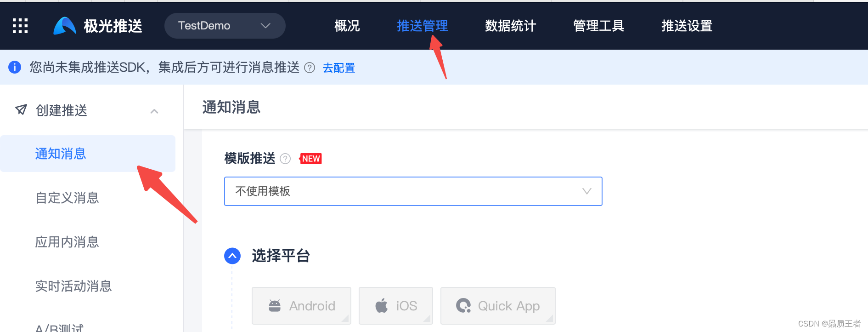This screenshot has width=868, height=332.
Task: Click the help icon beside SDK notice
Action: [x=310, y=68]
